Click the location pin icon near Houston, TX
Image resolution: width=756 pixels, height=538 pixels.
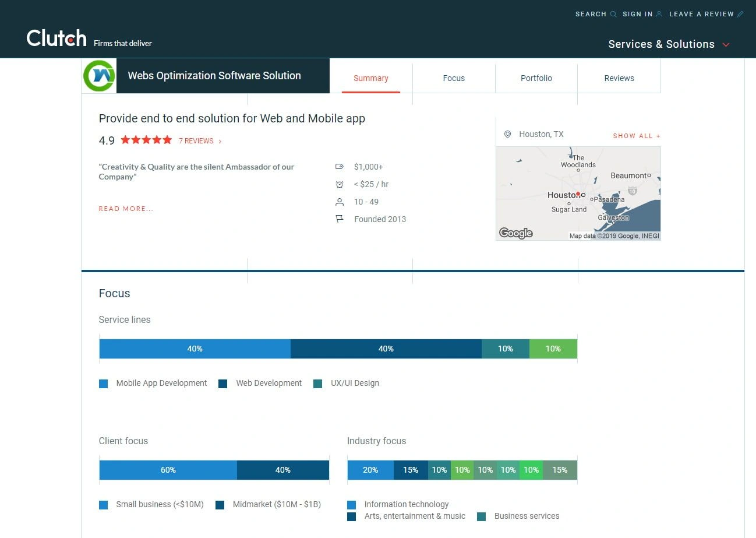[x=507, y=135]
